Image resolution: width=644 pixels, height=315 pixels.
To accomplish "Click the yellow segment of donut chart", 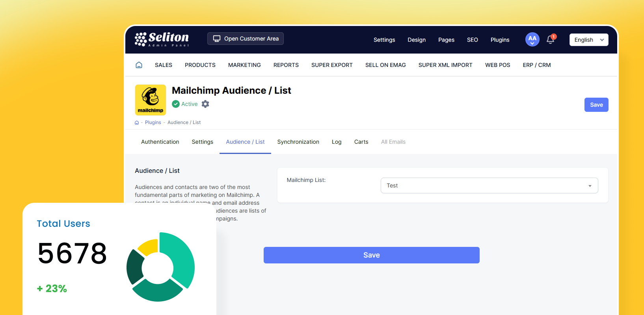I will [149, 247].
